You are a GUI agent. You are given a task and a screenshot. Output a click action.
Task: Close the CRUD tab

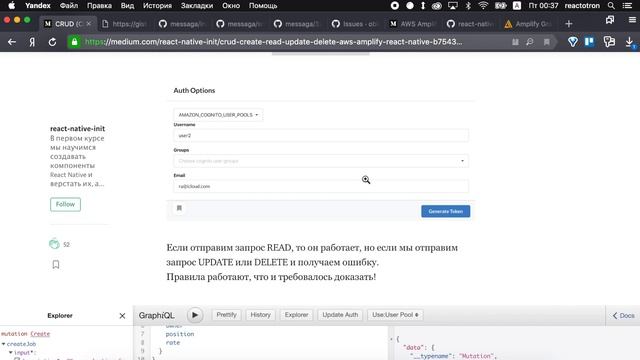pyautogui.click(x=89, y=24)
